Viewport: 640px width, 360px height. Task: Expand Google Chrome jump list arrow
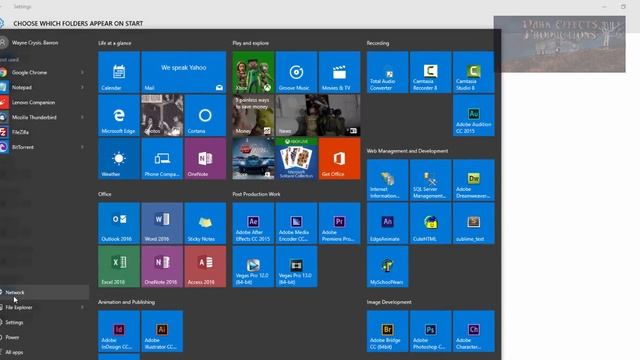(x=82, y=72)
